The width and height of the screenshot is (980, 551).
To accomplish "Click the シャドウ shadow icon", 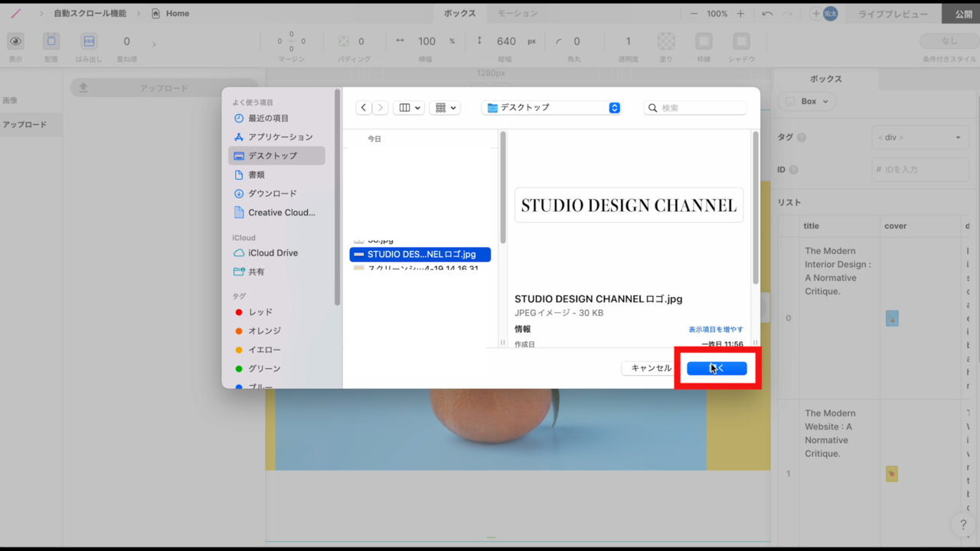I will coord(741,41).
